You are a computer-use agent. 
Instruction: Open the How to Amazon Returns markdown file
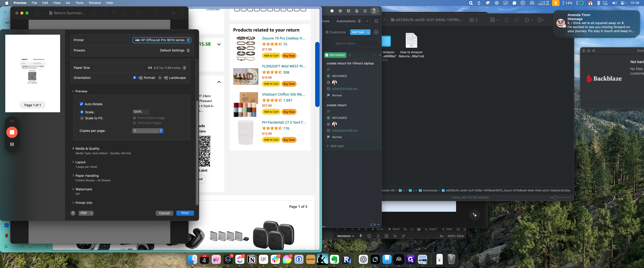coord(411,40)
